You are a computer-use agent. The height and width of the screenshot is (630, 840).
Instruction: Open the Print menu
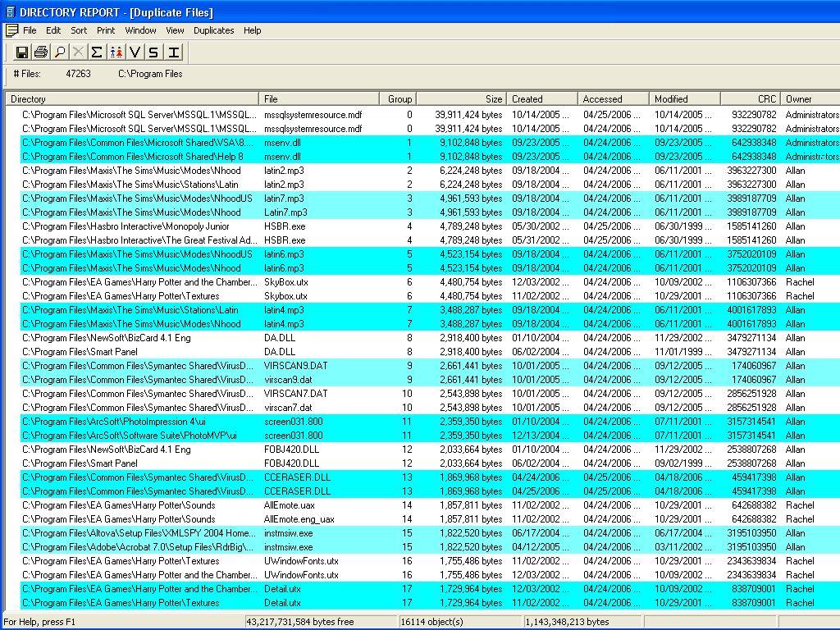[x=106, y=30]
